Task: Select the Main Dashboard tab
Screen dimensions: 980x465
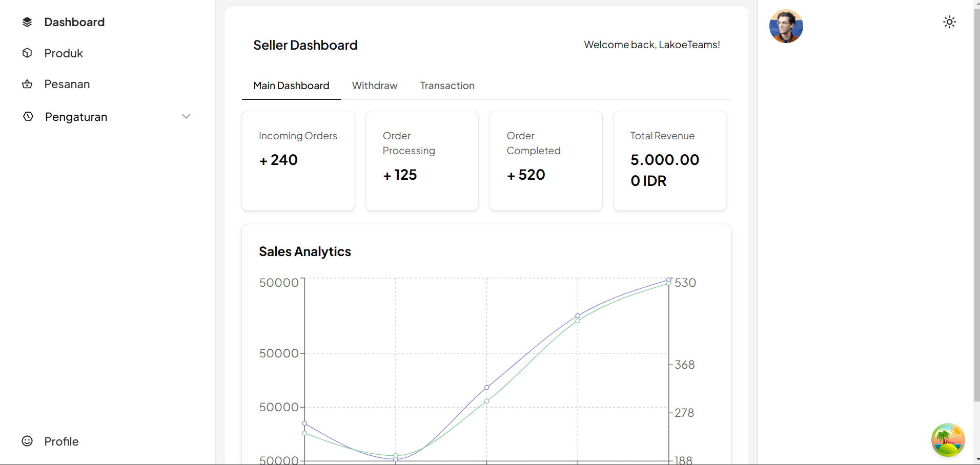Action: coord(291,86)
